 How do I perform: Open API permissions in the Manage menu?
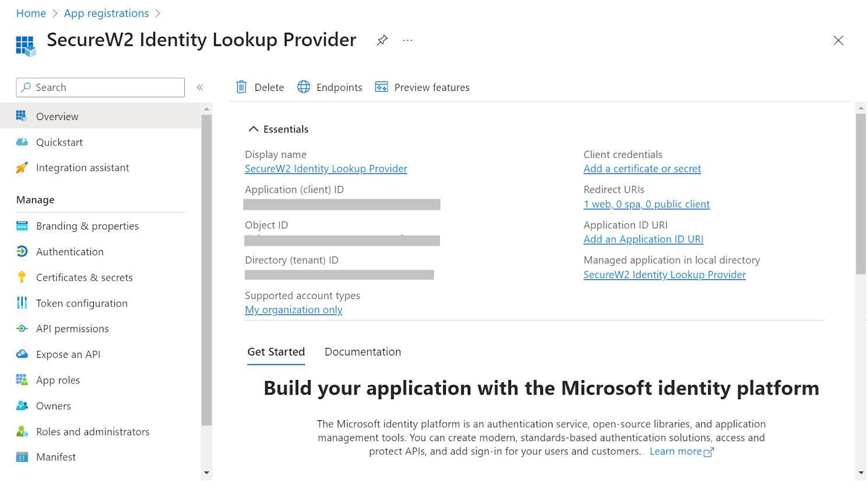tap(72, 329)
